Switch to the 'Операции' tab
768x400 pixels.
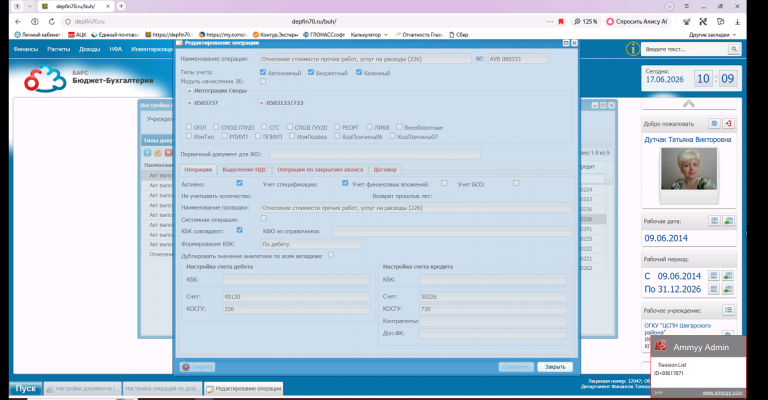pyautogui.click(x=198, y=170)
